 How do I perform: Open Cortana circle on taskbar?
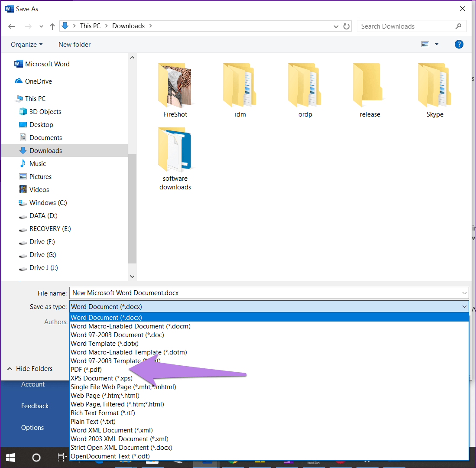click(x=36, y=458)
